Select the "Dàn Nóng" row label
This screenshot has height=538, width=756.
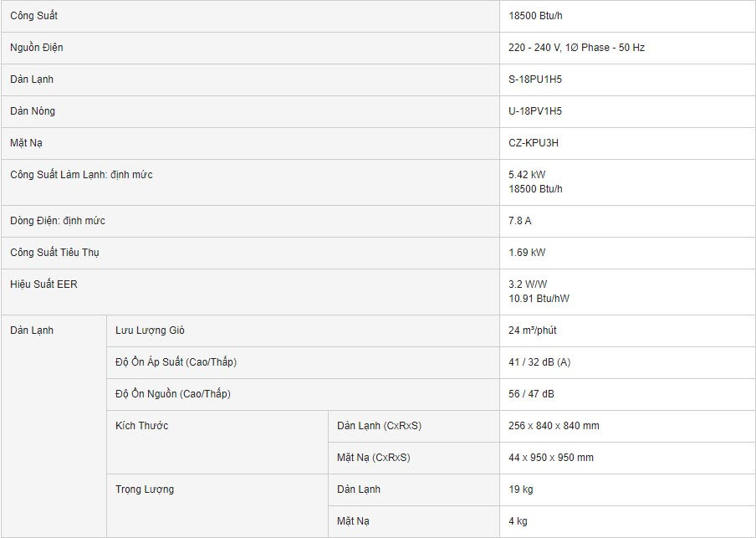point(33,111)
